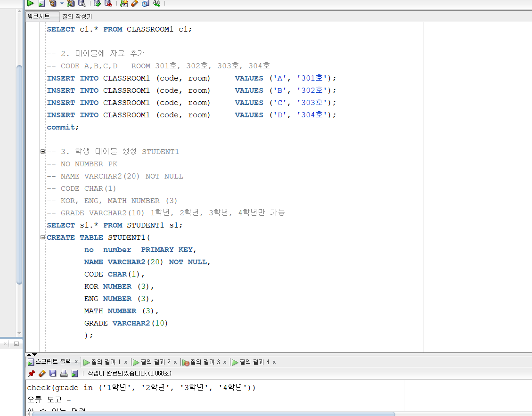532x416 pixels.
Task: Click the left pane scrollbar down arrow
Action: 19,333
